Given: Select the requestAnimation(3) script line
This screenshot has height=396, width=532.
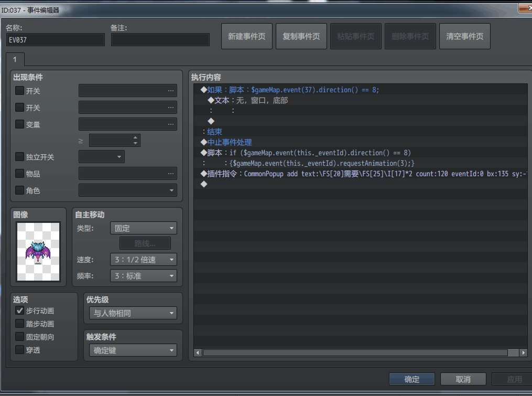Looking at the screenshot, I should (x=361, y=163).
